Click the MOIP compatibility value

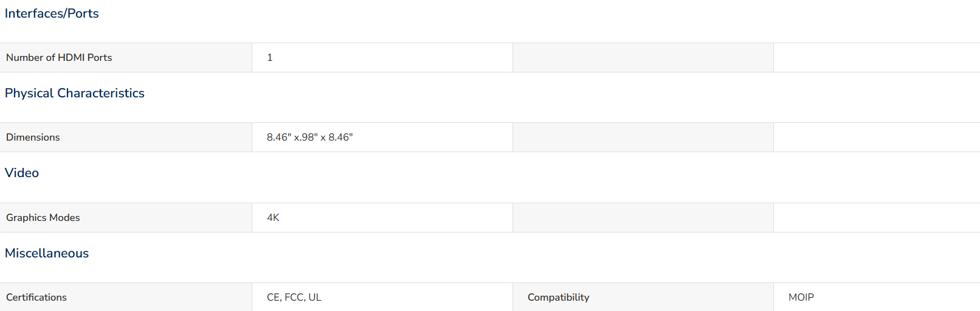click(801, 298)
